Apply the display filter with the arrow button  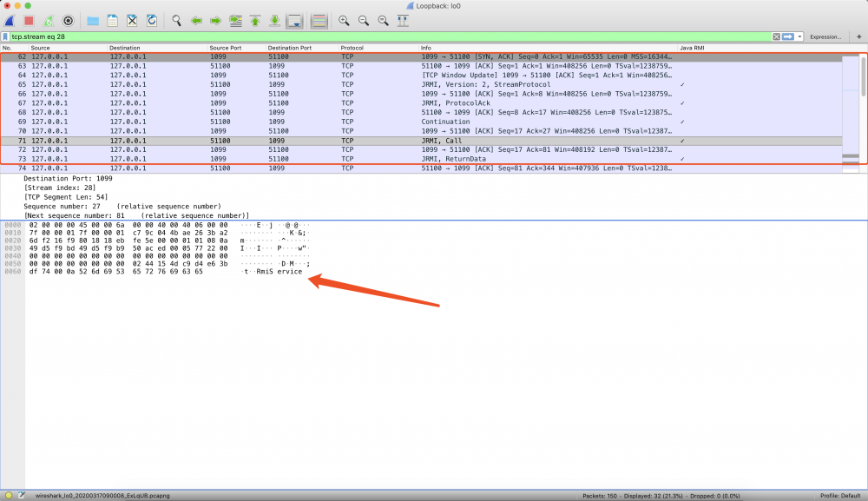pyautogui.click(x=788, y=36)
